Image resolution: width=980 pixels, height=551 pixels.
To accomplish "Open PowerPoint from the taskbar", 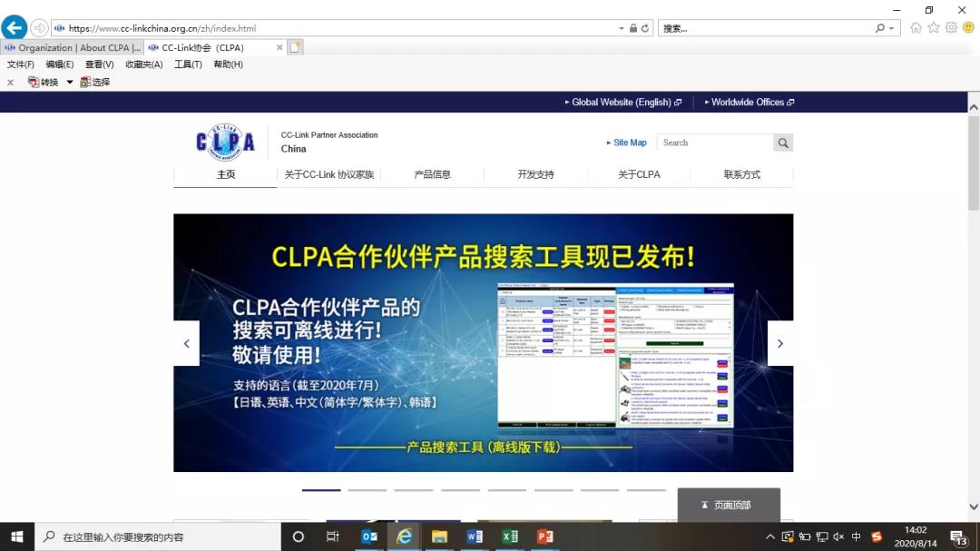I will [x=545, y=536].
